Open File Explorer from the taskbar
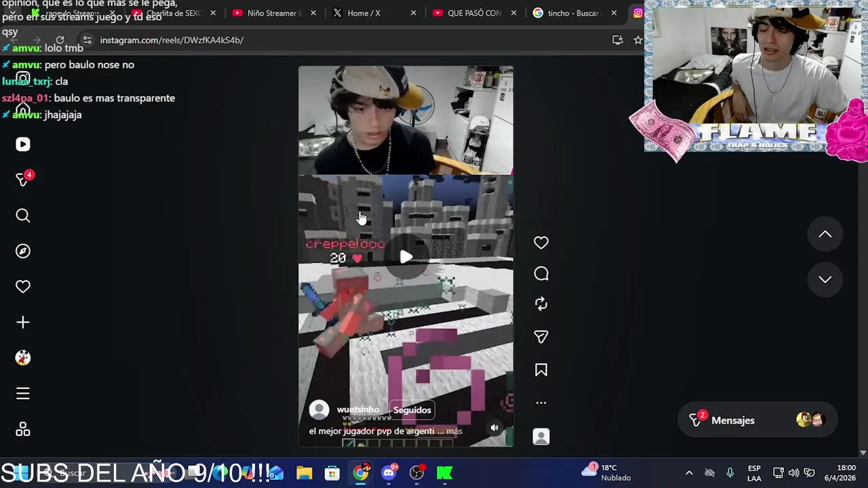The image size is (868, 488). 304,472
